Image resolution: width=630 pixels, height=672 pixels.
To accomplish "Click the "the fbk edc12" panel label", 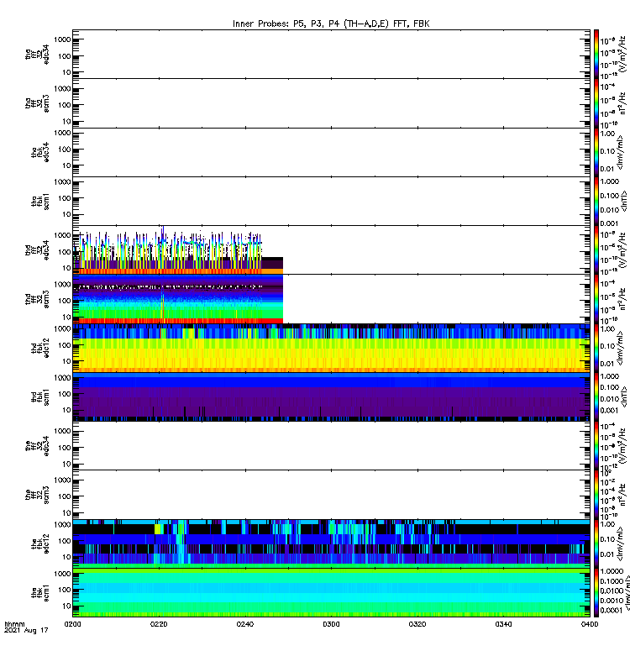I will click(x=40, y=543).
